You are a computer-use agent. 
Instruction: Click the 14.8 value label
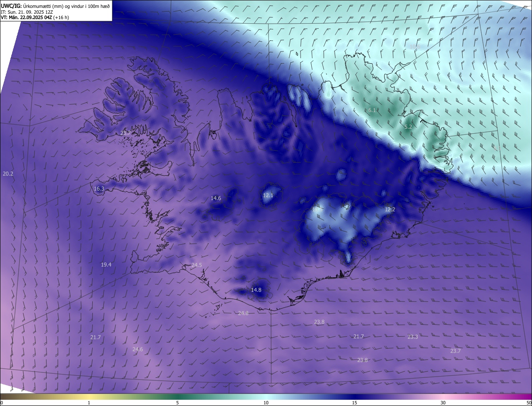coord(256,290)
